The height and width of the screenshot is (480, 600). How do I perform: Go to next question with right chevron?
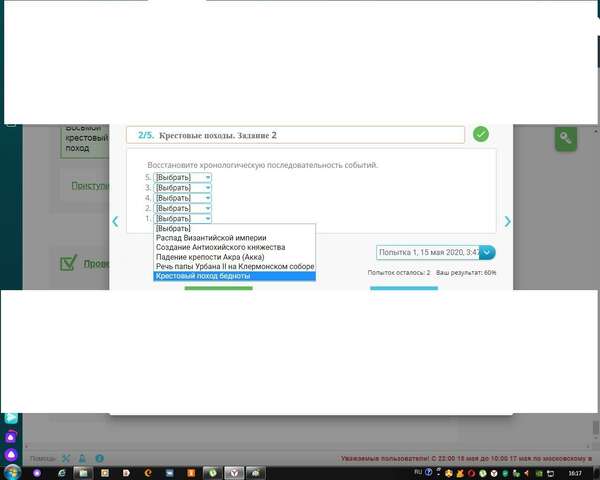click(507, 221)
